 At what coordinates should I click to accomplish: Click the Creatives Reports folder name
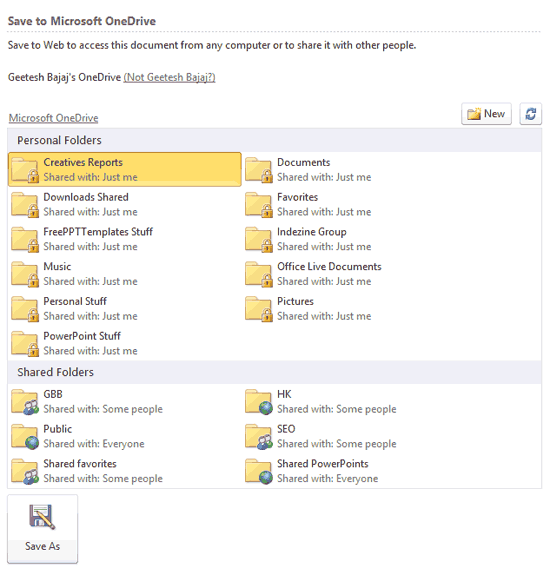pos(83,162)
